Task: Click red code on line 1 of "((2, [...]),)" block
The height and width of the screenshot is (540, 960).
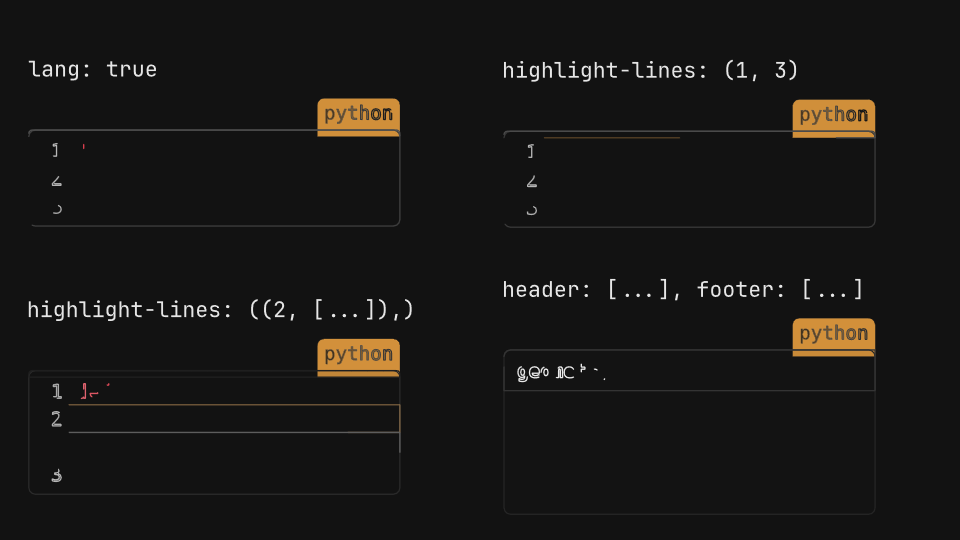Action: point(96,391)
